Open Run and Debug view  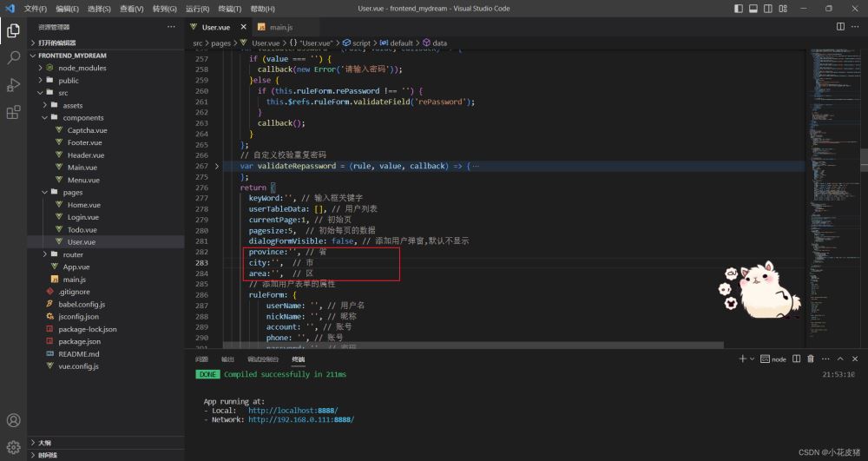point(13,85)
